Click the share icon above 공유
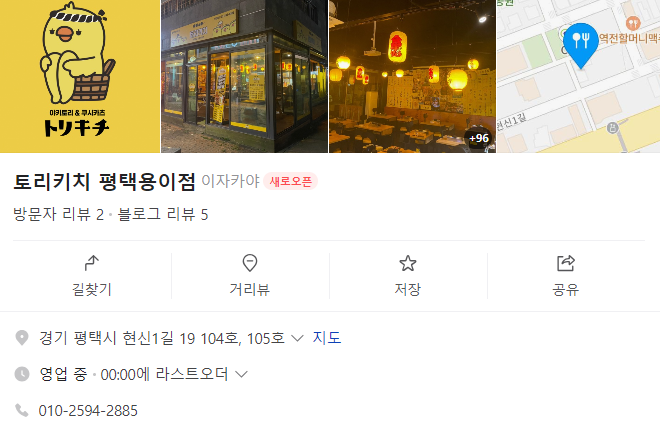This screenshot has width=660, height=432. (565, 263)
